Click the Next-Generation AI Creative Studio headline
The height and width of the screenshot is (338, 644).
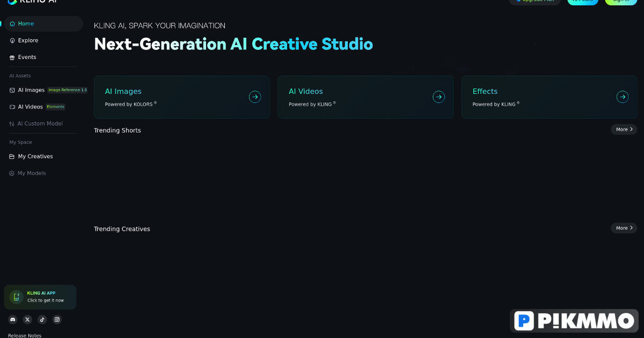(233, 44)
